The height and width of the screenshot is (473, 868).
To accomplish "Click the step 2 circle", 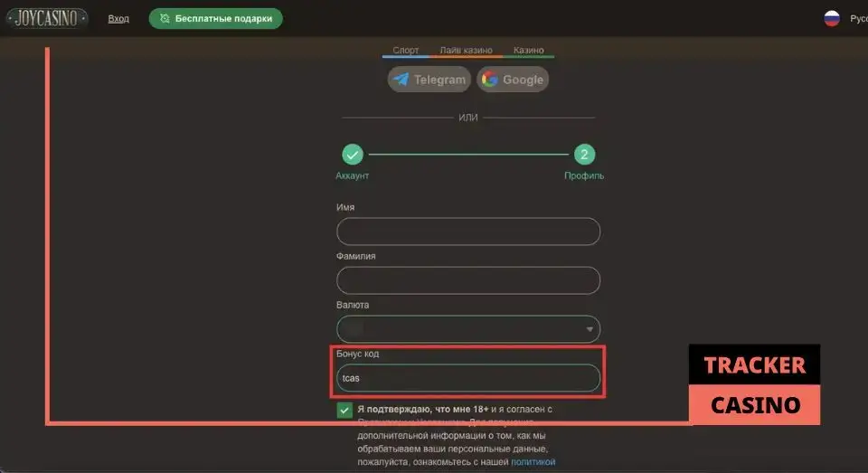I will [x=584, y=155].
